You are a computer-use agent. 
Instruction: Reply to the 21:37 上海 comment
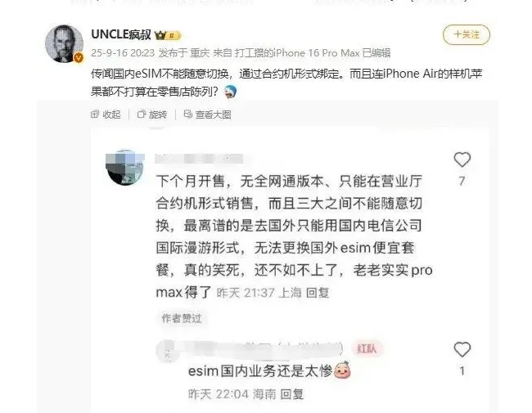pyautogui.click(x=318, y=293)
